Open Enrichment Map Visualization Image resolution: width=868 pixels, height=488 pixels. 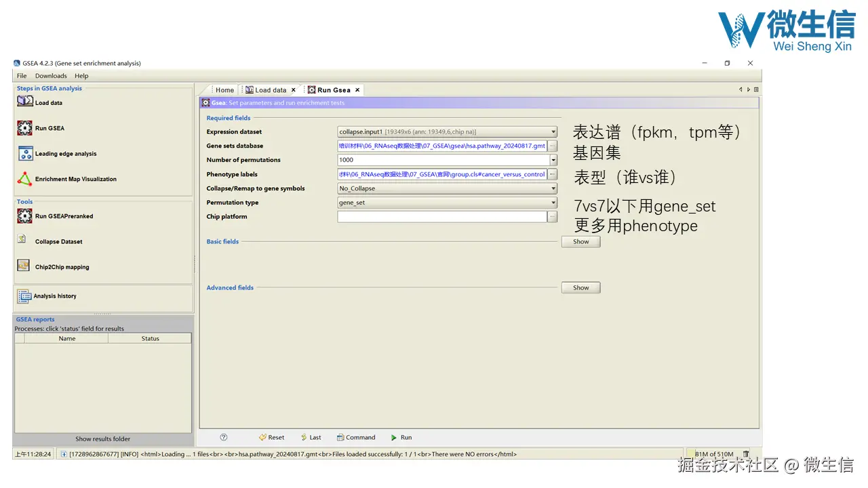tap(66, 179)
